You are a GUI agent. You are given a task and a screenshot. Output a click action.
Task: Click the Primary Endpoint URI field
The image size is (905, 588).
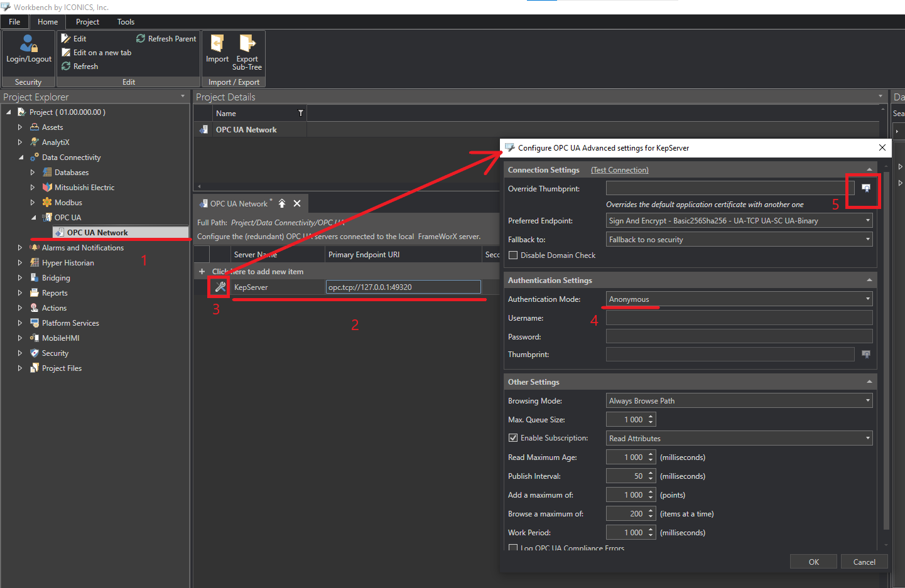click(403, 287)
